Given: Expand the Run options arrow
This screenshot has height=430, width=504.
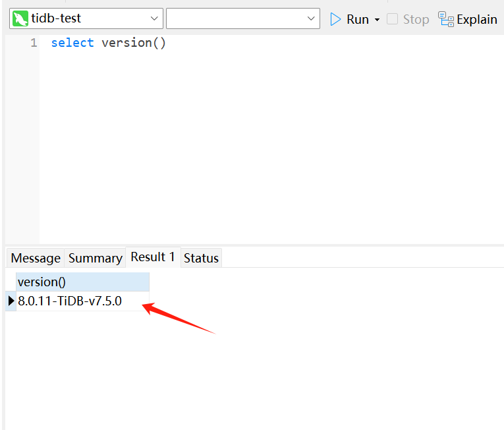Looking at the screenshot, I should pyautogui.click(x=377, y=20).
